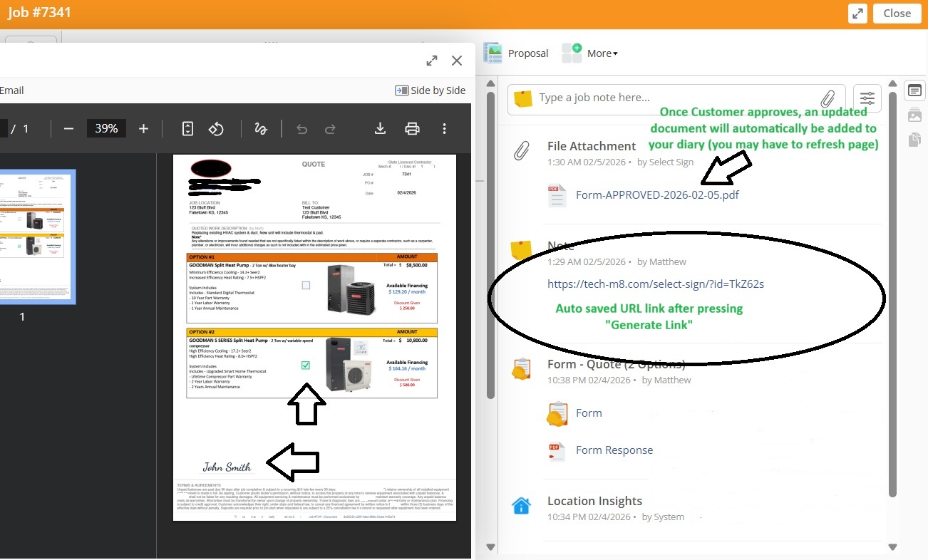Click the Location Insights heading

pos(594,501)
